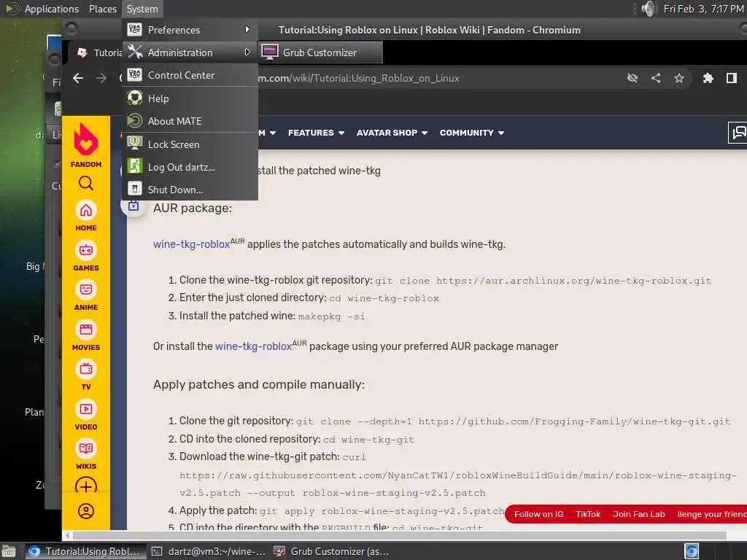Viewport: 747px width, 560px height.
Task: Click the page URL in address bar
Action: click(359, 78)
